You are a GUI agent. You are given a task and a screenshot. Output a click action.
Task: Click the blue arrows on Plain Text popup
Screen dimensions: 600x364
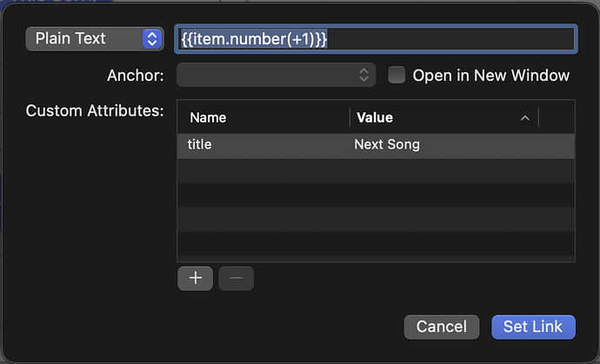pyautogui.click(x=152, y=39)
